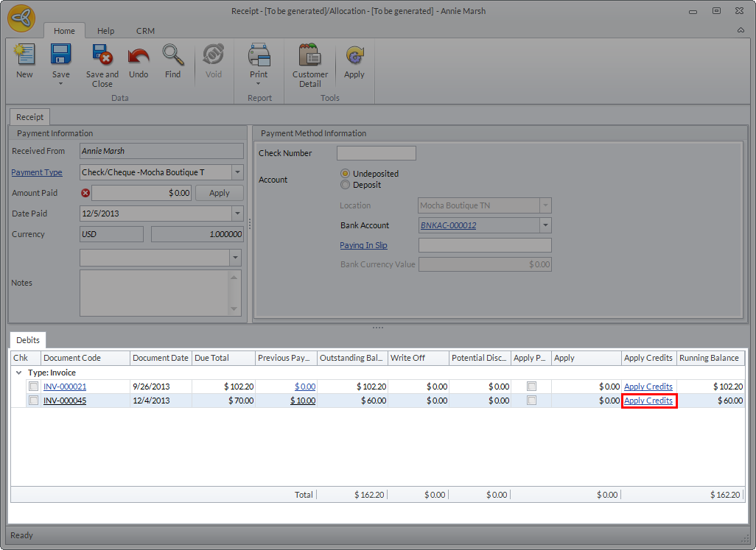This screenshot has height=550, width=756.
Task: Open the Date Paid dropdown calendar
Action: pyautogui.click(x=237, y=214)
